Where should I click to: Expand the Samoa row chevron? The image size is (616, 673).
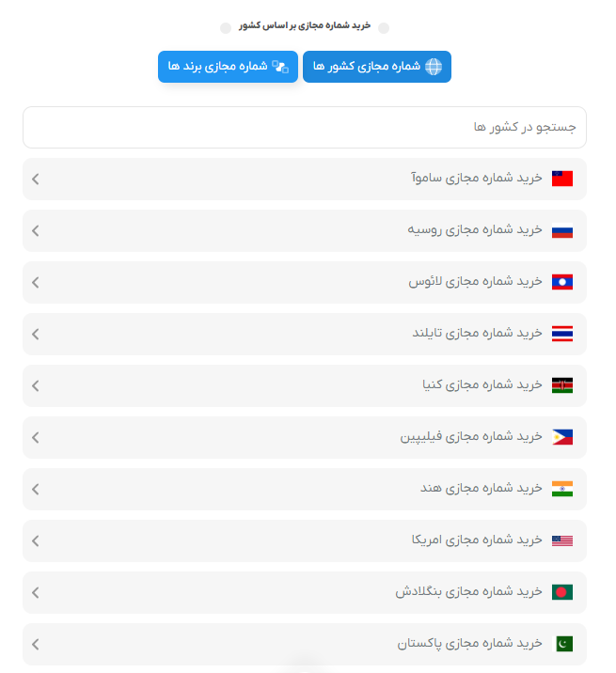(36, 179)
